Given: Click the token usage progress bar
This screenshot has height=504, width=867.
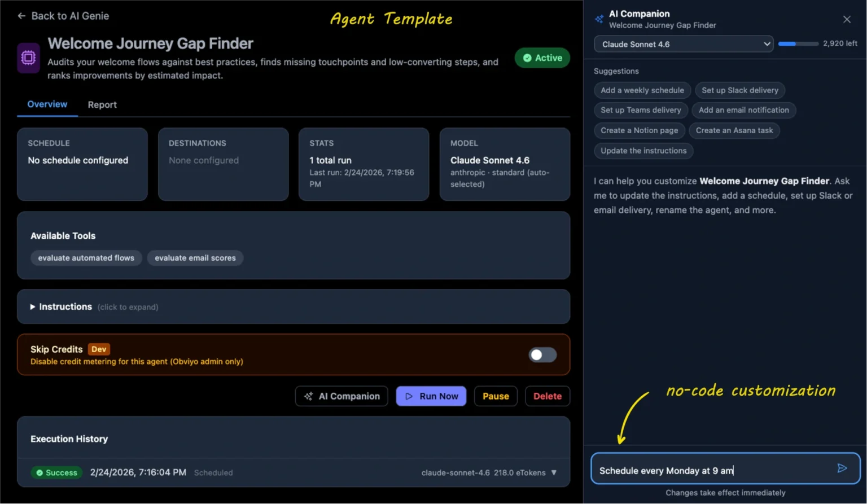Looking at the screenshot, I should 798,43.
